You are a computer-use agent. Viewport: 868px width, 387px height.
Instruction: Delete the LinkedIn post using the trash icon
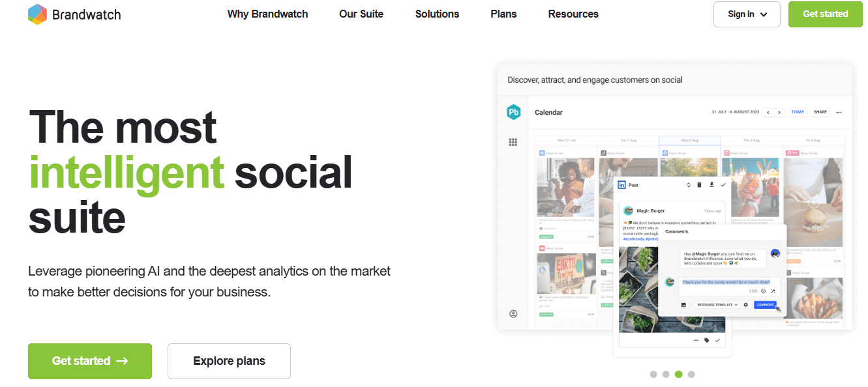point(699,185)
